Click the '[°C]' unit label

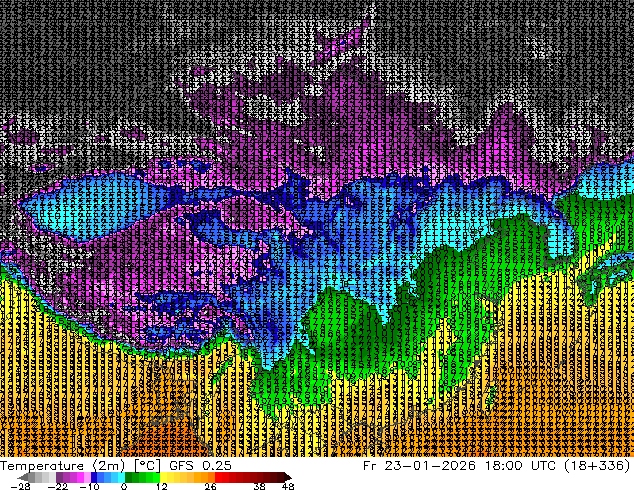[x=147, y=465]
